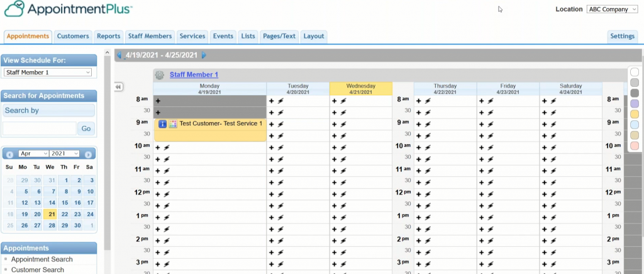This screenshot has width=644, height=274.
Task: Open the Staff Members tab
Action: [150, 36]
